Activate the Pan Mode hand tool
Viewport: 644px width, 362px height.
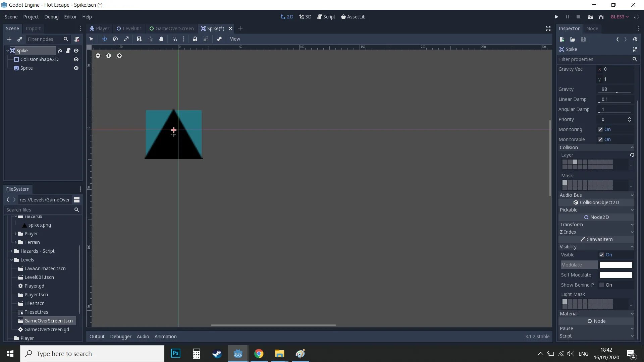click(161, 39)
